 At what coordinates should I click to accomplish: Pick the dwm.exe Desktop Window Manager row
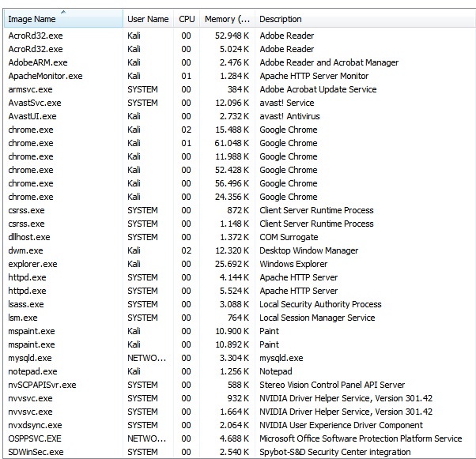[x=26, y=250]
